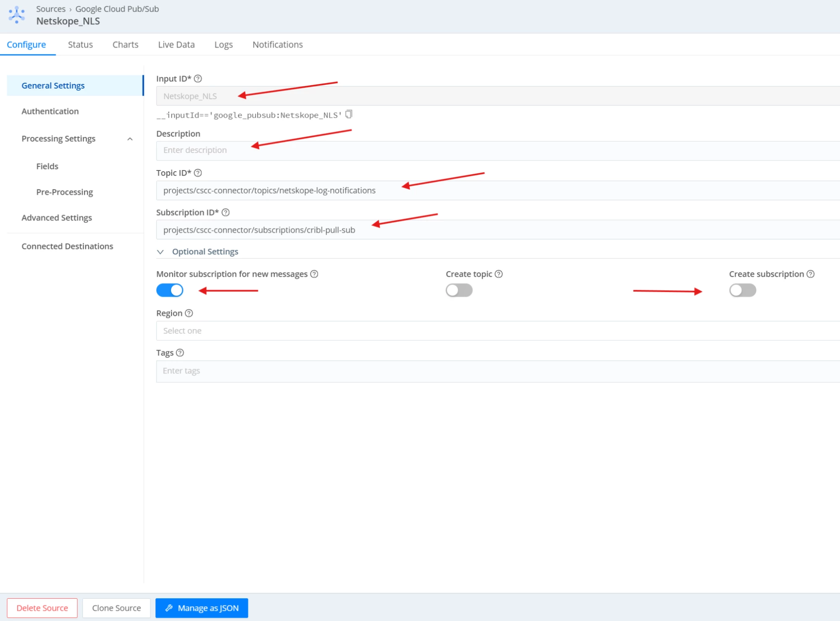
Task: Open the Authentication settings section
Action: pyautogui.click(x=50, y=111)
